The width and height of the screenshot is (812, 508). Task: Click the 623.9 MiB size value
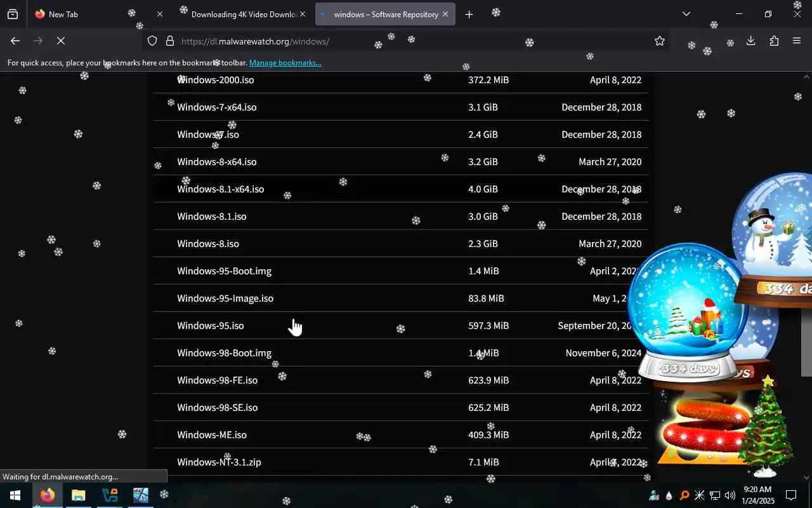488,380
